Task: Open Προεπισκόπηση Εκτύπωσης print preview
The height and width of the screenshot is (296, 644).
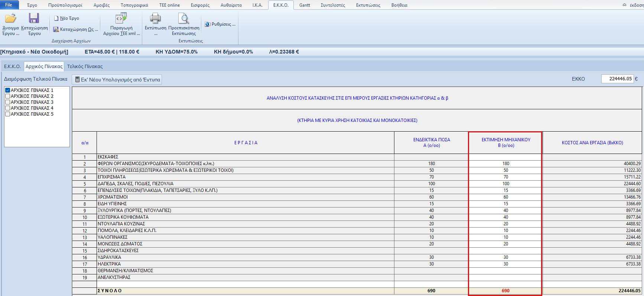Action: (183, 19)
